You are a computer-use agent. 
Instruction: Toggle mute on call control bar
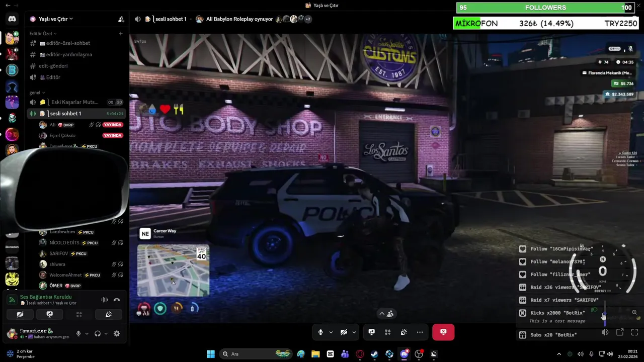click(320, 332)
